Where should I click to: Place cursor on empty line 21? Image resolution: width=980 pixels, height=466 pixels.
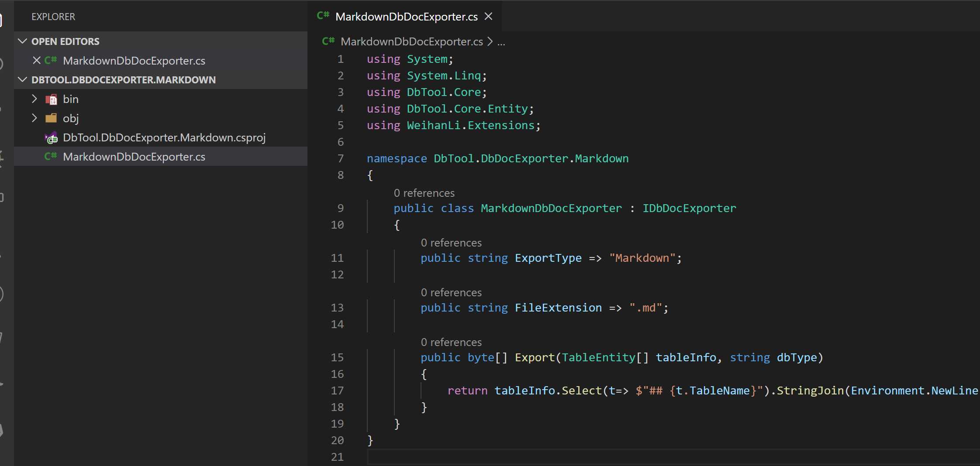(x=673, y=457)
